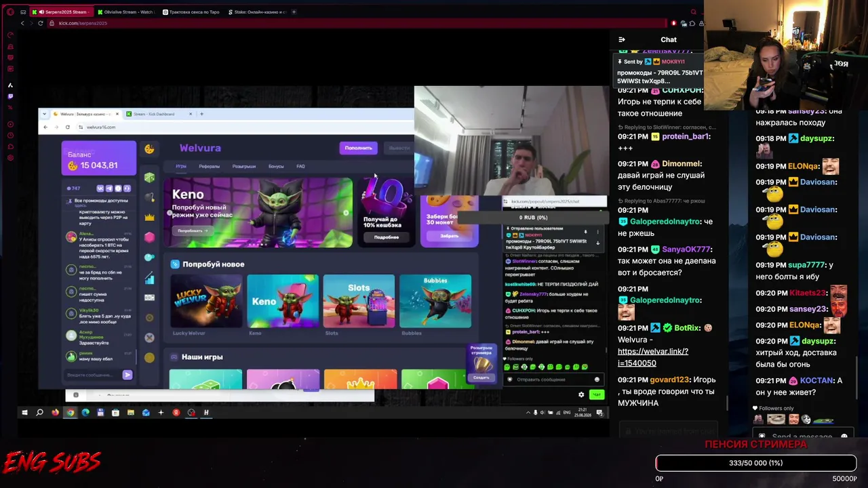Open the Розыгрыши menu item
Viewport: 868px width, 488px height.
pyautogui.click(x=244, y=166)
